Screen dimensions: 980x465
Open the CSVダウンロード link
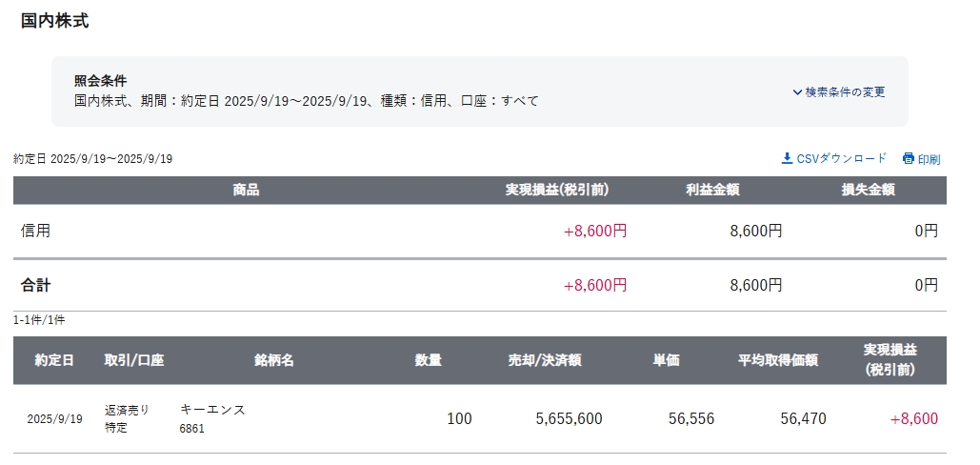(841, 158)
